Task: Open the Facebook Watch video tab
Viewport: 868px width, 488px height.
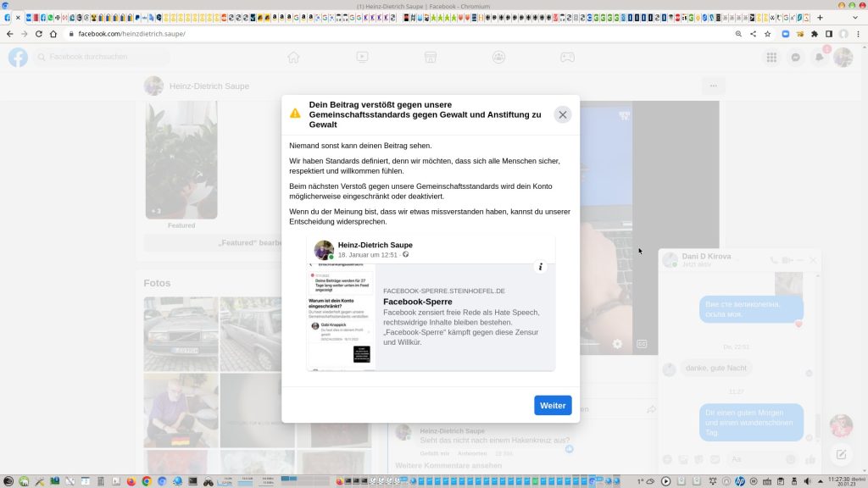Action: tap(362, 57)
